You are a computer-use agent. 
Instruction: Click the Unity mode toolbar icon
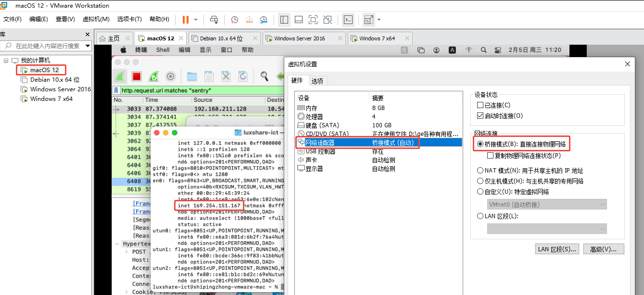coord(328,20)
